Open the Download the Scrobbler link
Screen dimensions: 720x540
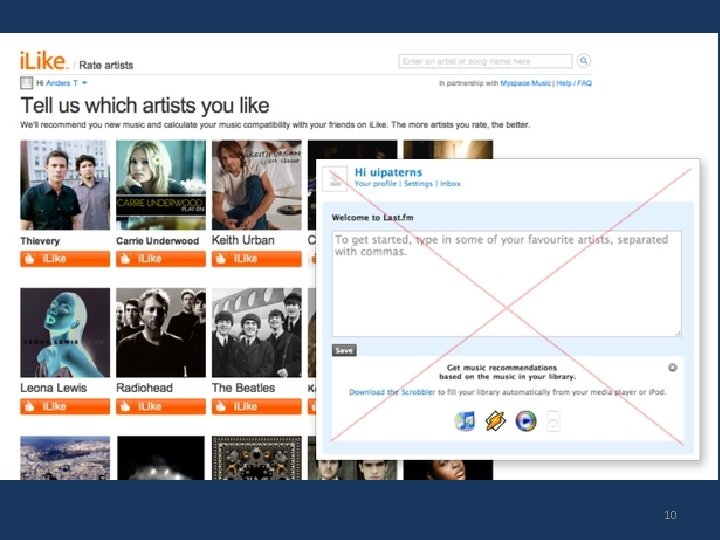[392, 392]
